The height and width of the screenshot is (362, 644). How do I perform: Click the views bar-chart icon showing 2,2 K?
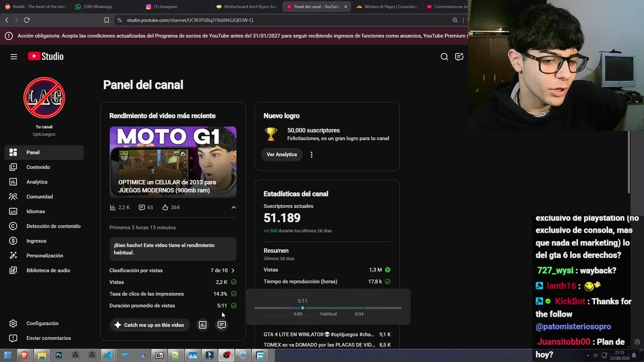click(113, 207)
